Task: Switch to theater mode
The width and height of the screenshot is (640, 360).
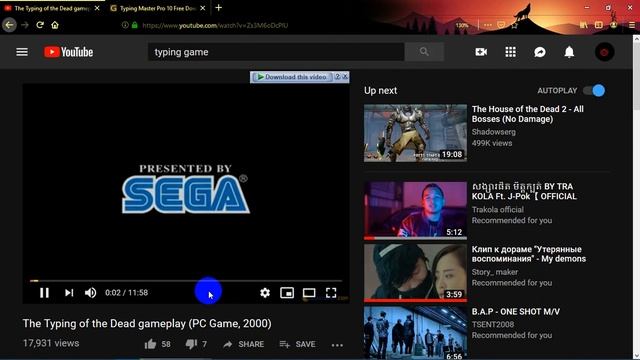Action: 309,293
